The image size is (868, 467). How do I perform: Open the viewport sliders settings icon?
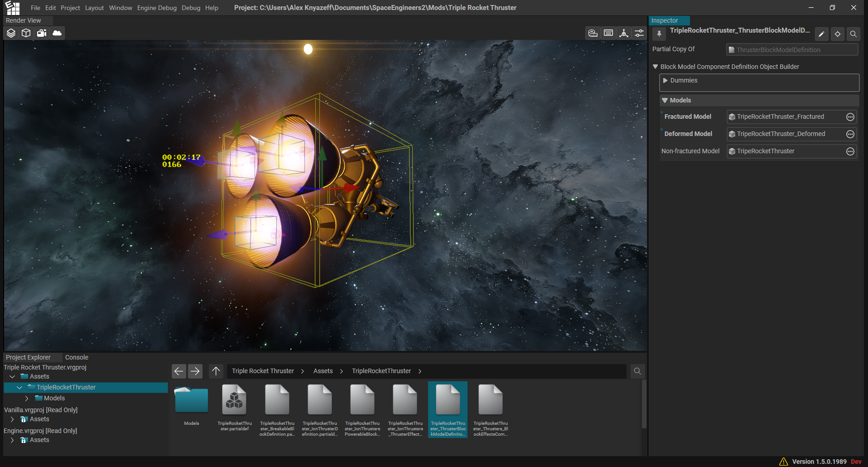click(639, 33)
